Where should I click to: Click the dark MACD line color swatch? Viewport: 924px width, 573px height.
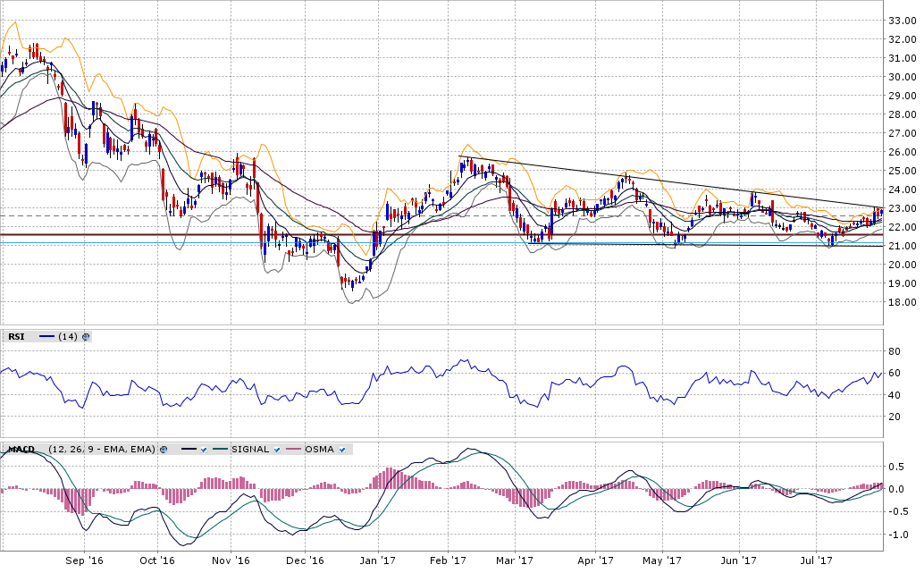click(189, 450)
